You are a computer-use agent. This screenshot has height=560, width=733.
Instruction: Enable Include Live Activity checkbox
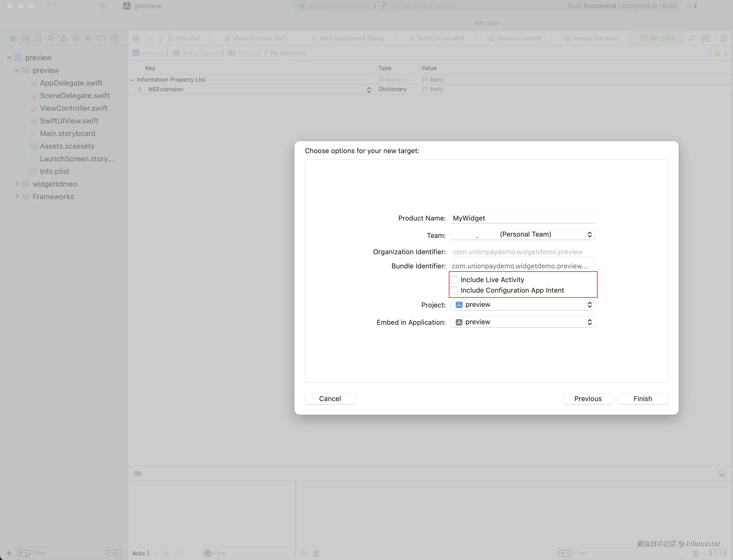click(454, 280)
